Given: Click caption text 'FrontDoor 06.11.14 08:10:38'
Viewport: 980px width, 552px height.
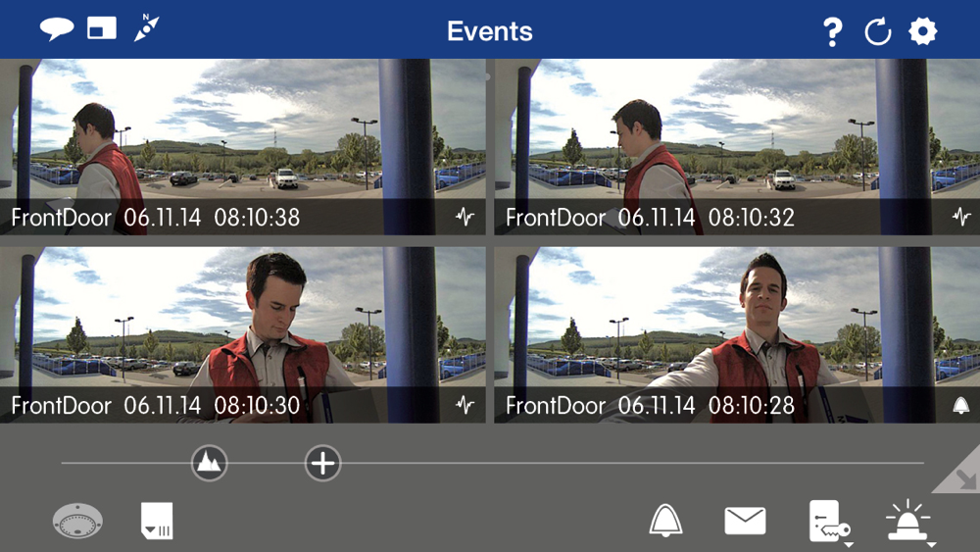Looking at the screenshot, I should (156, 218).
